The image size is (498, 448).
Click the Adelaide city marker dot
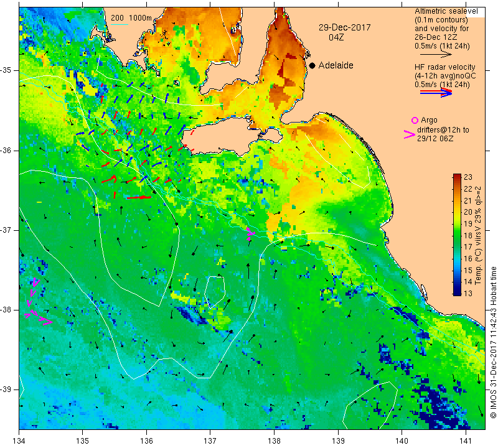[312, 65]
